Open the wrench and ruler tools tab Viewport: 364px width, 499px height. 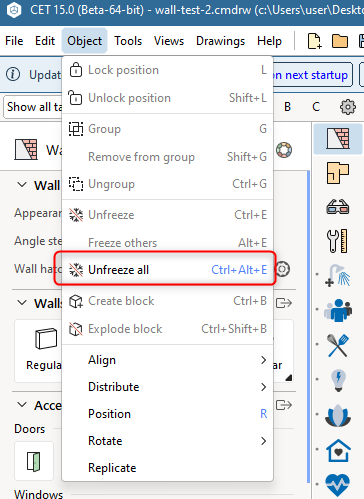pos(338,241)
